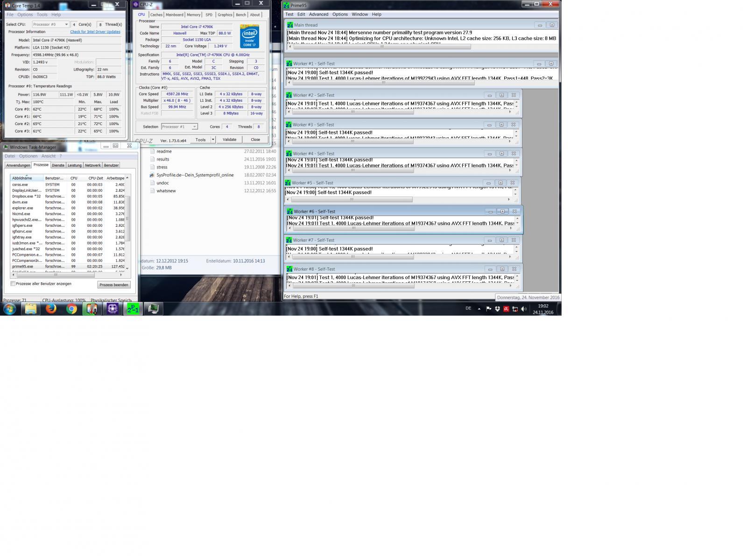Viewport: 747px width, 560px height.
Task: Open the Window menu in Prime95
Action: (359, 14)
